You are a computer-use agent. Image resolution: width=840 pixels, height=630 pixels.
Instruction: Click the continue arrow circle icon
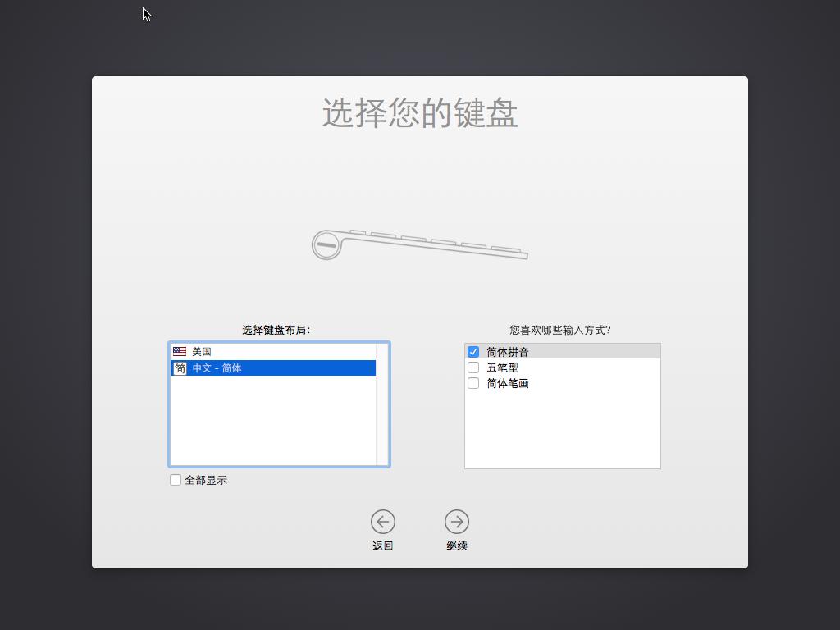point(457,521)
